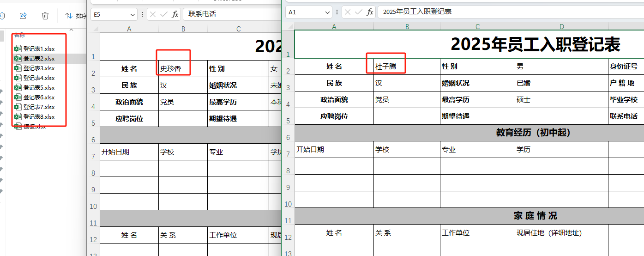This screenshot has height=256, width=644.
Task: Select file 登记表4.xlsx
Action: 39,78
